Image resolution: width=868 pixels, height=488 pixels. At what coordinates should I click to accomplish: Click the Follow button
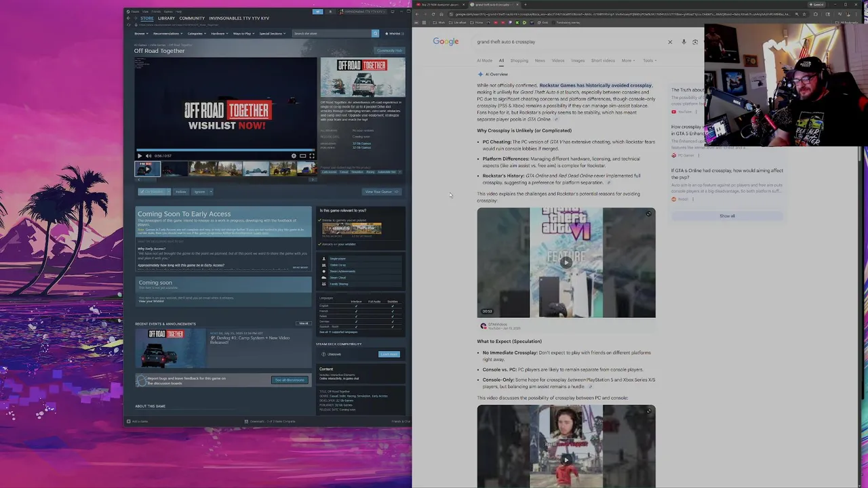(x=181, y=192)
